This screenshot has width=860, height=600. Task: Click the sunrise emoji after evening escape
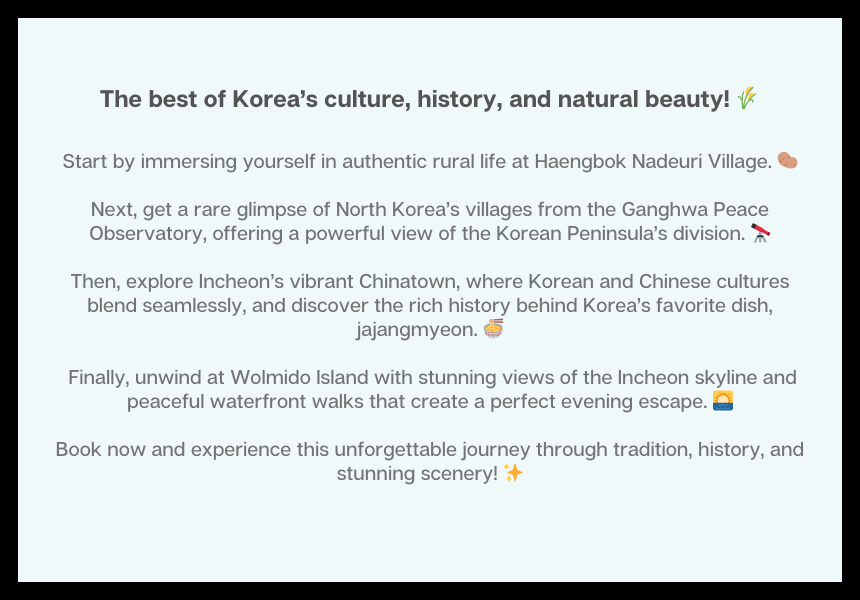[x=723, y=400]
